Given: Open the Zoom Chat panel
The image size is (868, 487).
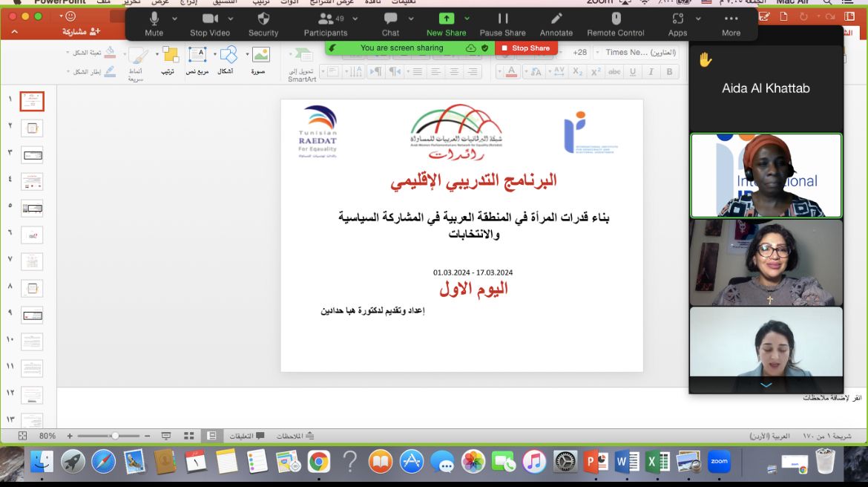Looking at the screenshot, I should (390, 24).
